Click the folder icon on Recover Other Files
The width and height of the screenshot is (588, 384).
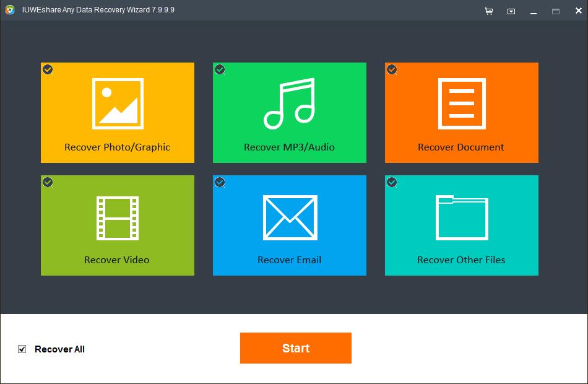(461, 217)
